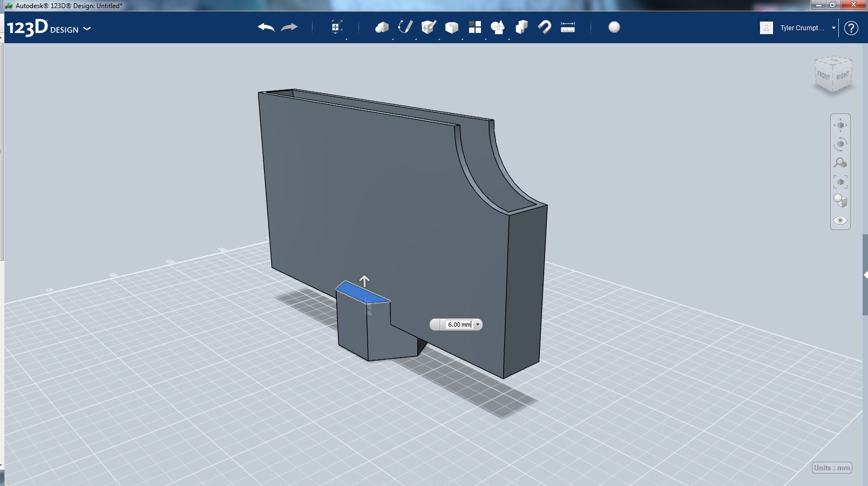Open the Material sphere tool
This screenshot has width=868, height=486.
[614, 27]
